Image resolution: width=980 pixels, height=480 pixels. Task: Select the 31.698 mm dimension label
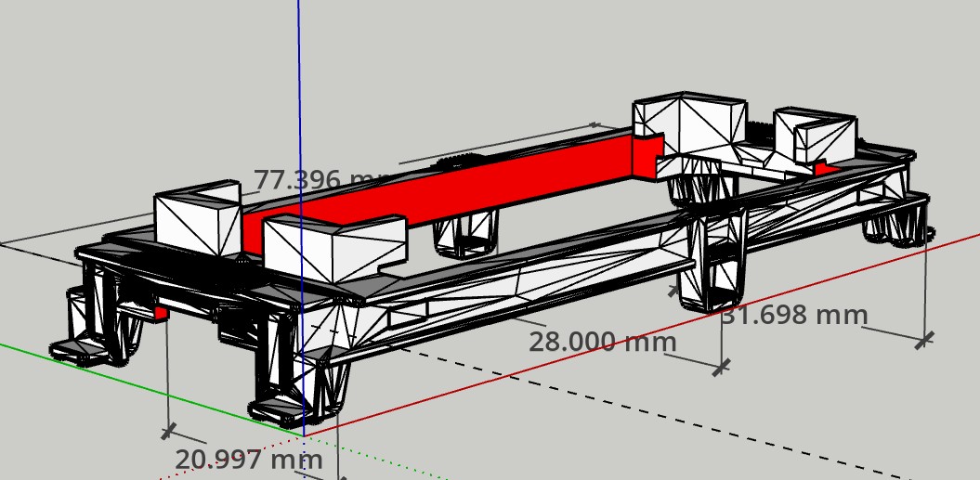794,315
